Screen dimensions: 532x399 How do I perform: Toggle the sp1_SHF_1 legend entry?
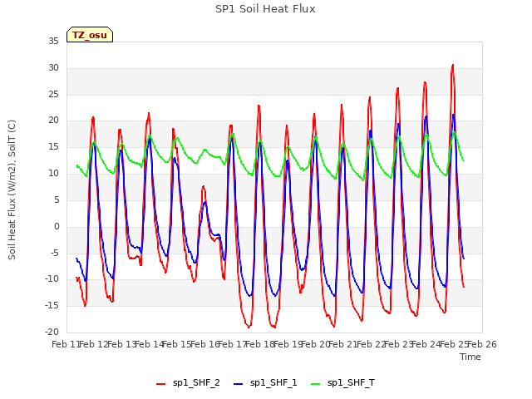pos(265,383)
